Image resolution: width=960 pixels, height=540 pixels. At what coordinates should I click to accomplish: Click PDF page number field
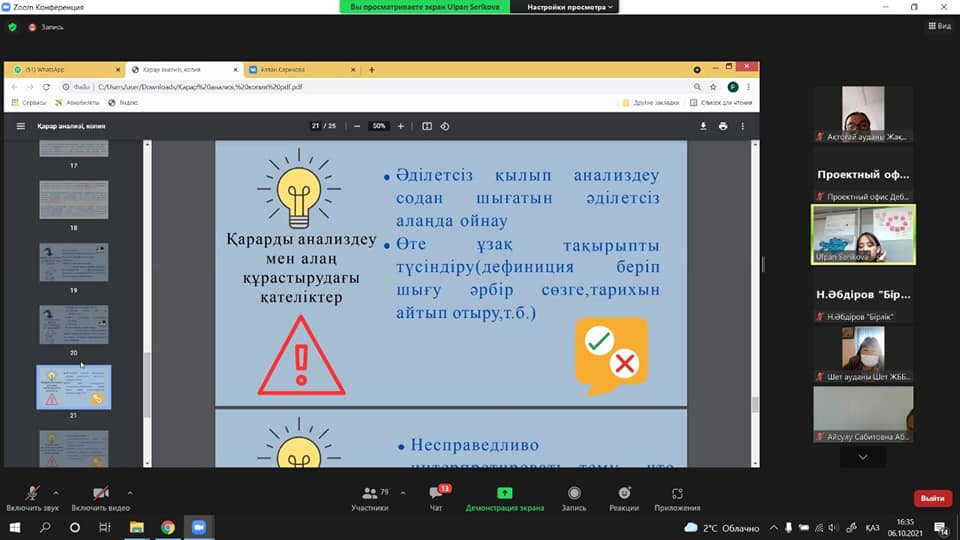pos(315,126)
